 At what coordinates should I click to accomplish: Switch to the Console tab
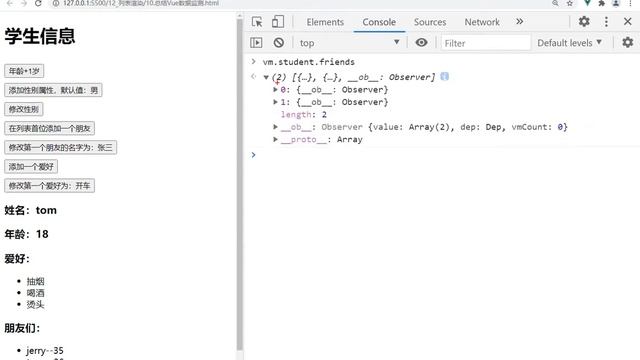379,22
